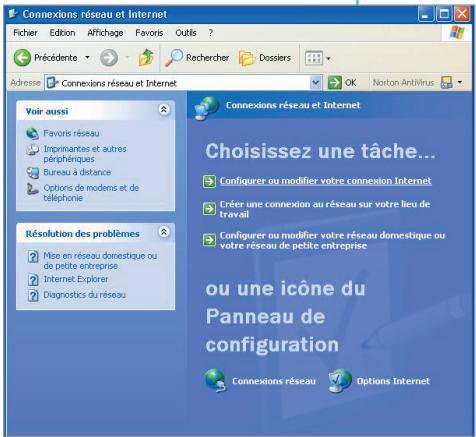This screenshot has width=476, height=437.
Task: Open the Affichage menu
Action: point(105,33)
